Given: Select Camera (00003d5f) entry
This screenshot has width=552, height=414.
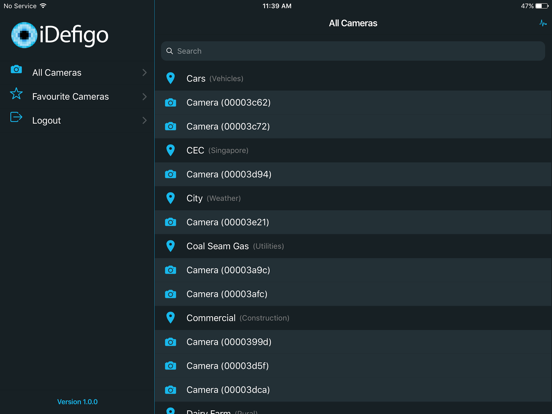Looking at the screenshot, I should point(353,366).
